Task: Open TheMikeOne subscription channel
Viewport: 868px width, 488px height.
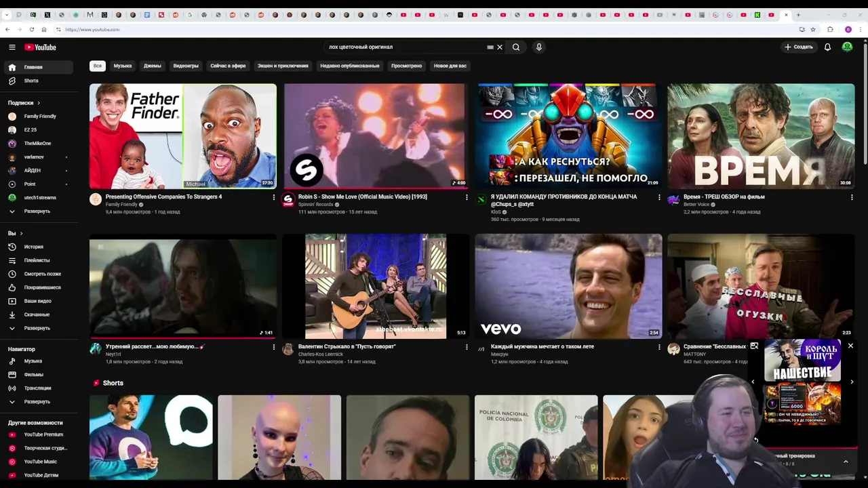Action: 39,144
